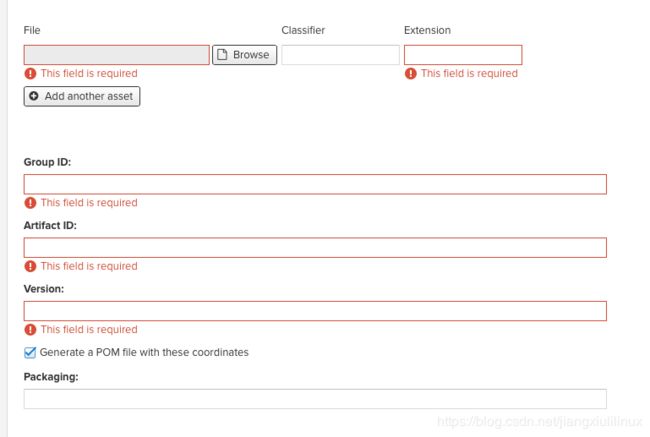Click the Packaging input box

pyautogui.click(x=315, y=399)
